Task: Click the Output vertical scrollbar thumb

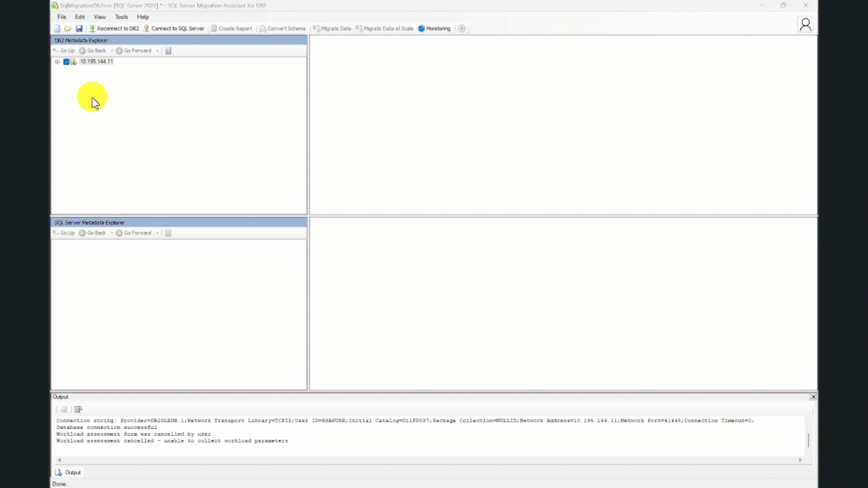Action: click(x=808, y=440)
